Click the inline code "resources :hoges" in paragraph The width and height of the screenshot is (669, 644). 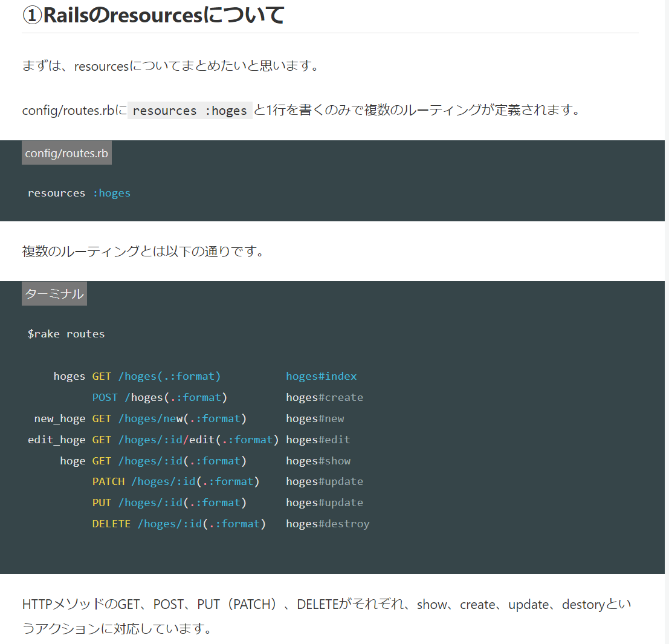point(190,111)
